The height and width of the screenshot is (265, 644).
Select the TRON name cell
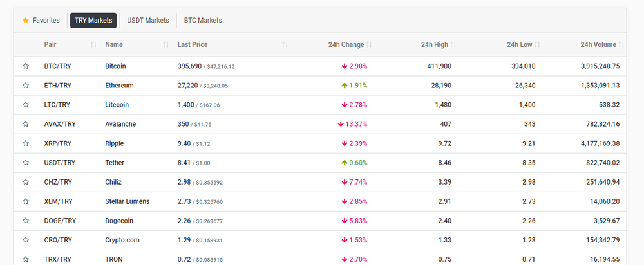[114, 259]
